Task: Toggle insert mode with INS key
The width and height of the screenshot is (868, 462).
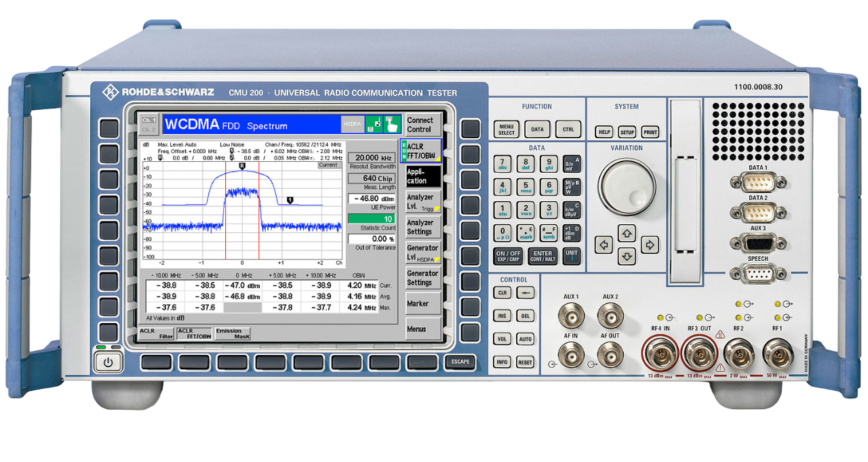Action: pyautogui.click(x=502, y=316)
